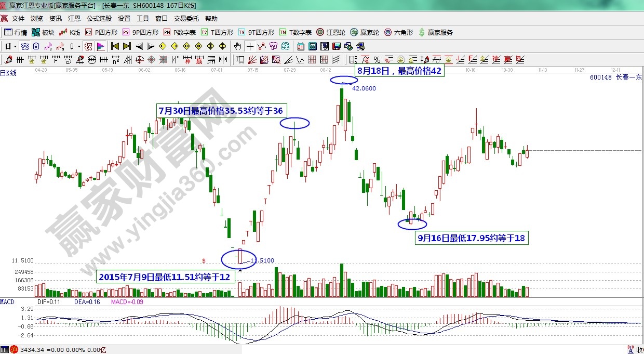The width and height of the screenshot is (644, 354).
Task: Switch to K线 candlestick chart
Action: (70, 32)
